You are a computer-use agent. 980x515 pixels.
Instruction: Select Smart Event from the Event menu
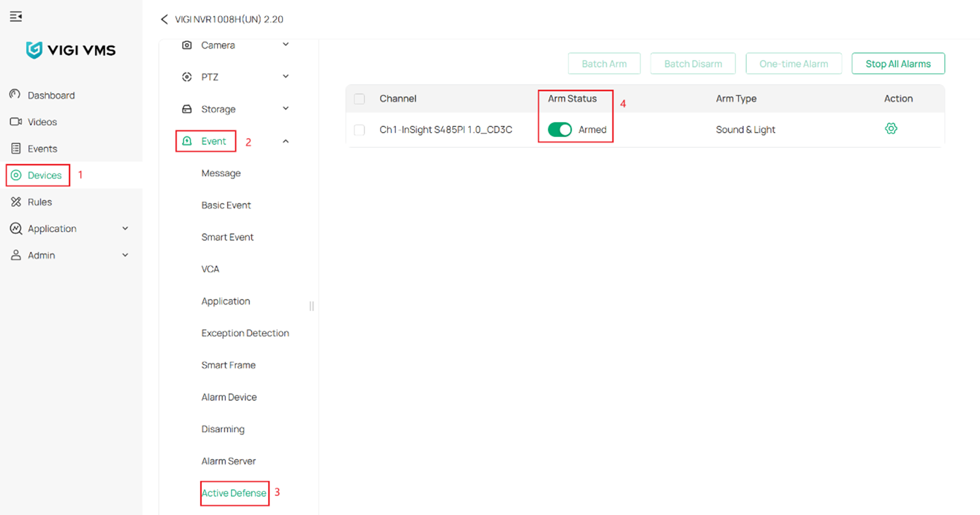(228, 237)
